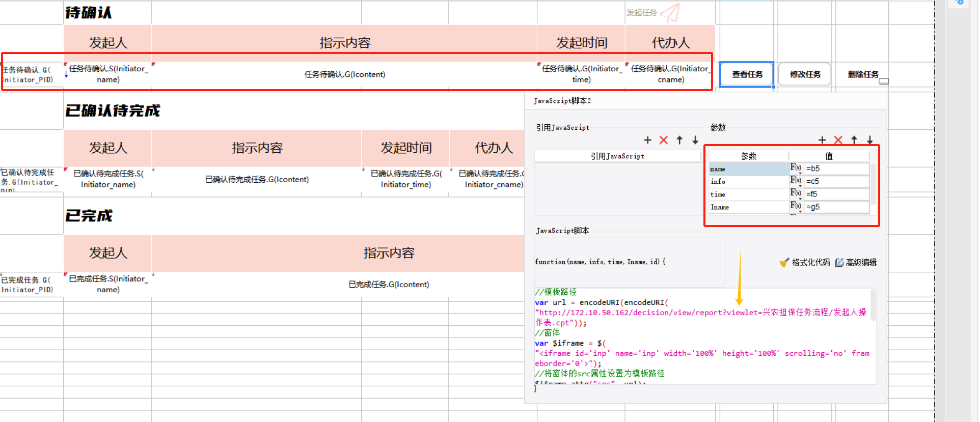Click the edit icon beside 高级编辑
The width and height of the screenshot is (980, 422).
[x=839, y=262]
